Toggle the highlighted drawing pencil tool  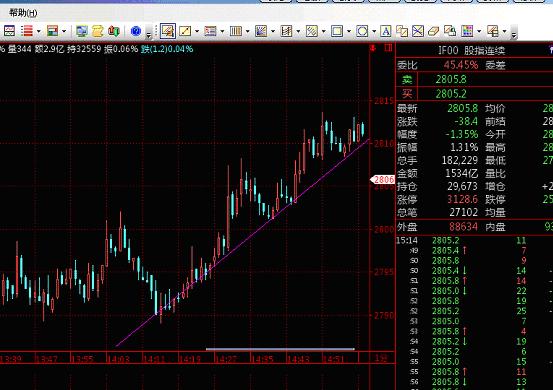coord(168,31)
